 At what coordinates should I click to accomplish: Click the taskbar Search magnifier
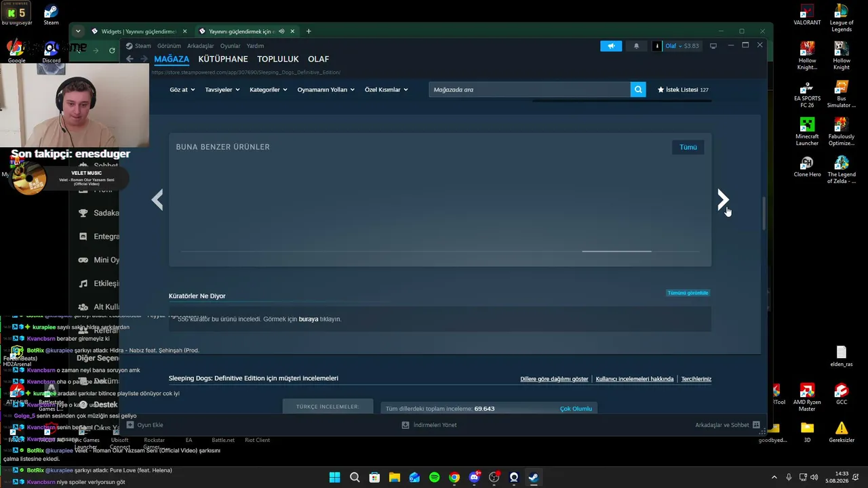[x=355, y=477]
